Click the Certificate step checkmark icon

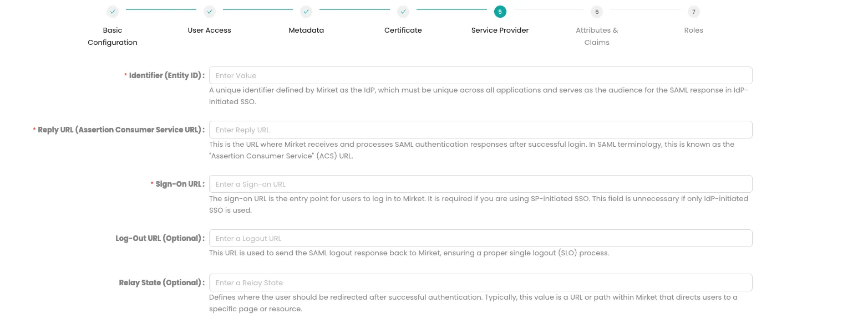coord(403,11)
